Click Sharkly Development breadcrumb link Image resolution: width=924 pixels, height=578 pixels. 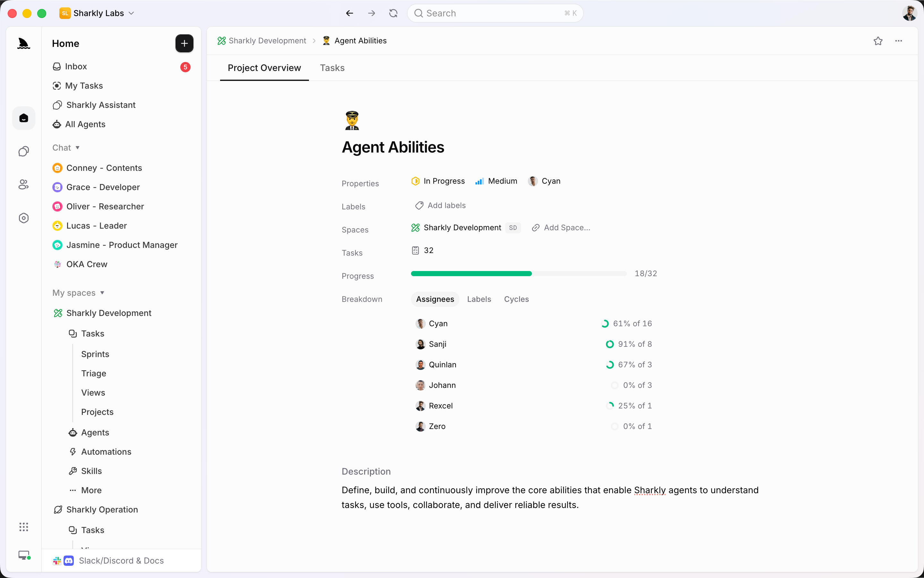262,41
